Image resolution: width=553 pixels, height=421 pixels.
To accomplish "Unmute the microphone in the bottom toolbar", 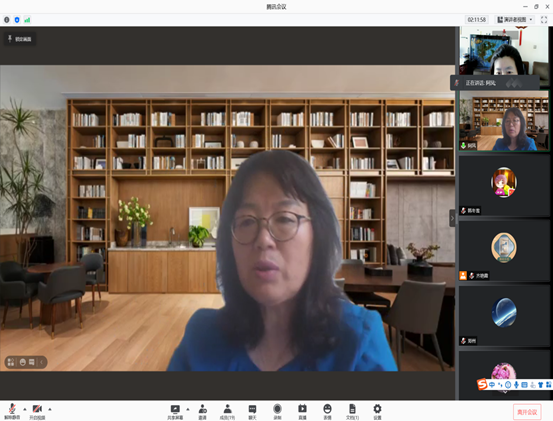I will pos(12,411).
